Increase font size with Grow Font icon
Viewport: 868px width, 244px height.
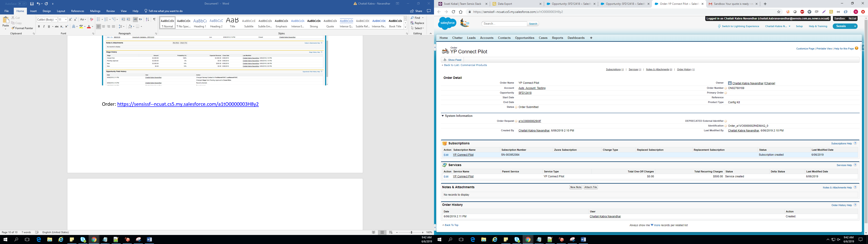71,20
